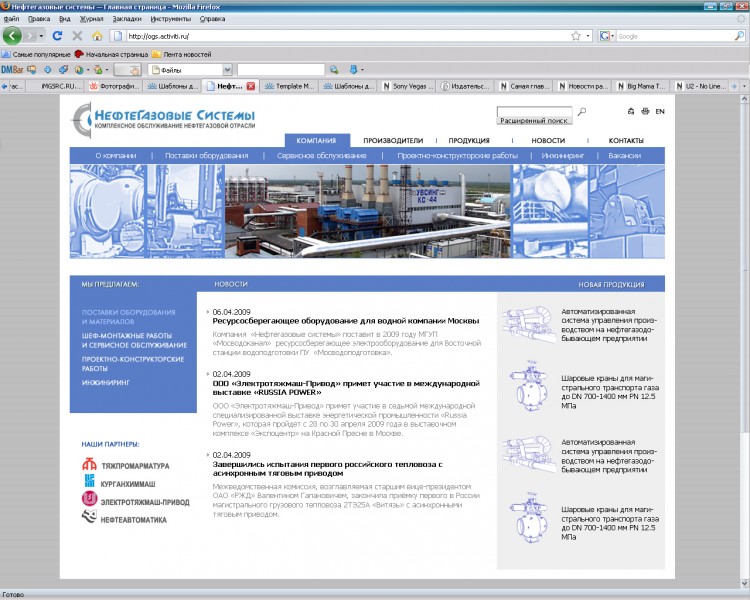
Task: Click the site home icon near EN
Action: point(630,111)
